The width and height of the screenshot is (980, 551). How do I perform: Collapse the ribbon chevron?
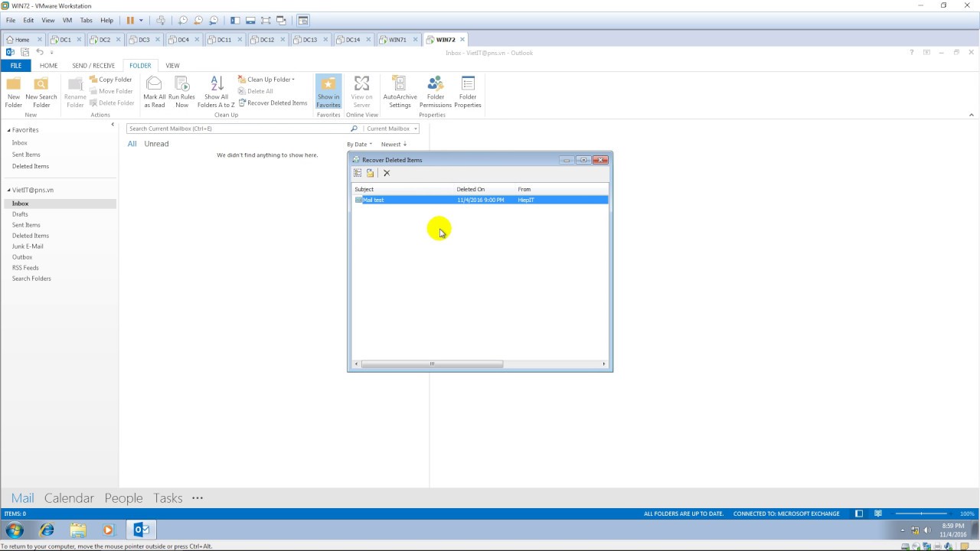pyautogui.click(x=972, y=115)
